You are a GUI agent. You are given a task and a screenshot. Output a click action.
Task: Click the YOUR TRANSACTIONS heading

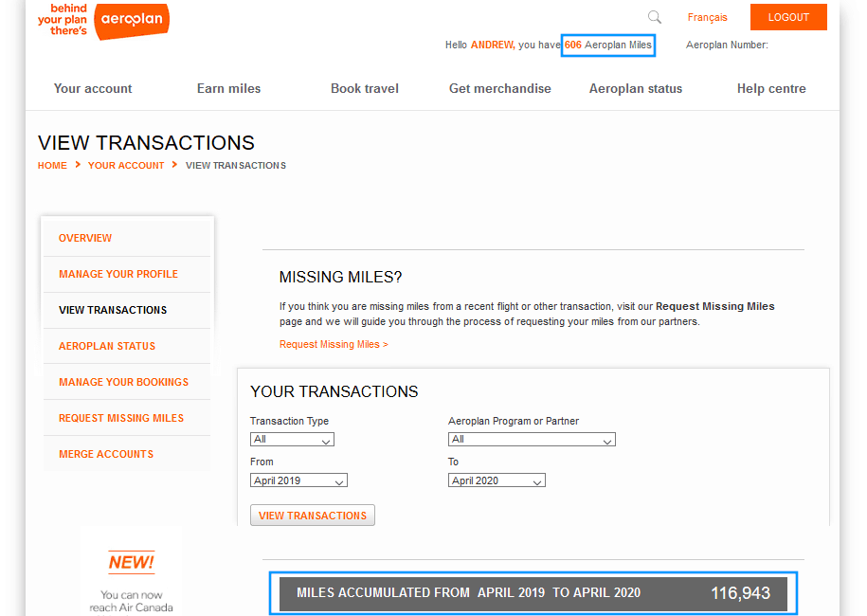point(334,391)
